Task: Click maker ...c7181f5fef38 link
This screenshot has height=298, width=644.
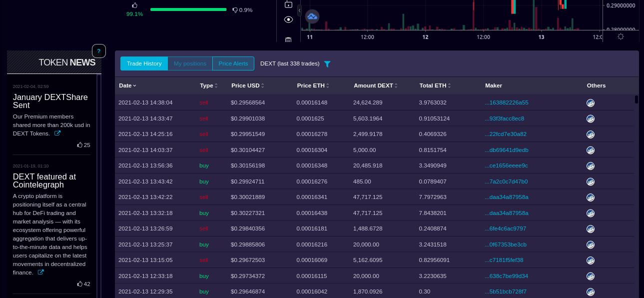Action: [504, 260]
